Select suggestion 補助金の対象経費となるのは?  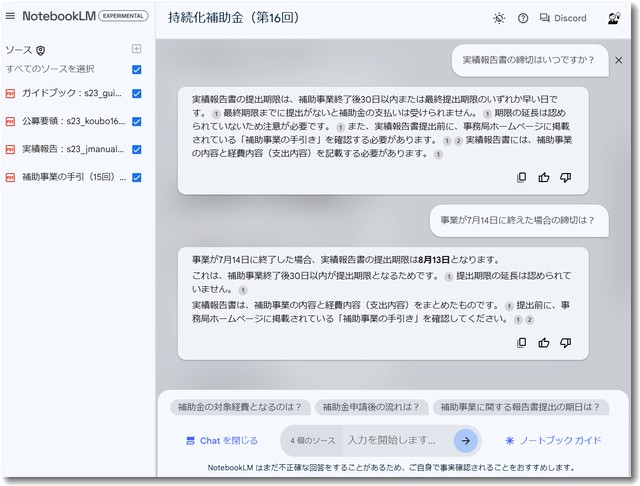[240, 407]
